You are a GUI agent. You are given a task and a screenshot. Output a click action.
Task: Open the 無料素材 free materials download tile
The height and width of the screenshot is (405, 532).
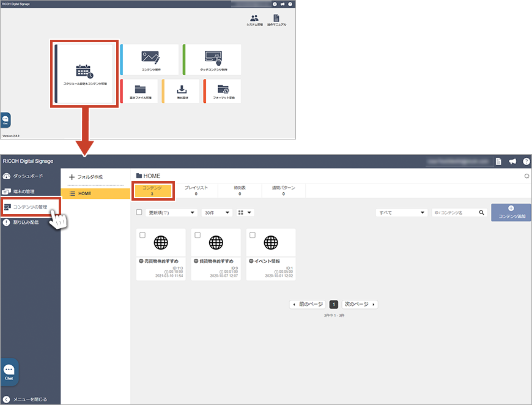click(181, 91)
